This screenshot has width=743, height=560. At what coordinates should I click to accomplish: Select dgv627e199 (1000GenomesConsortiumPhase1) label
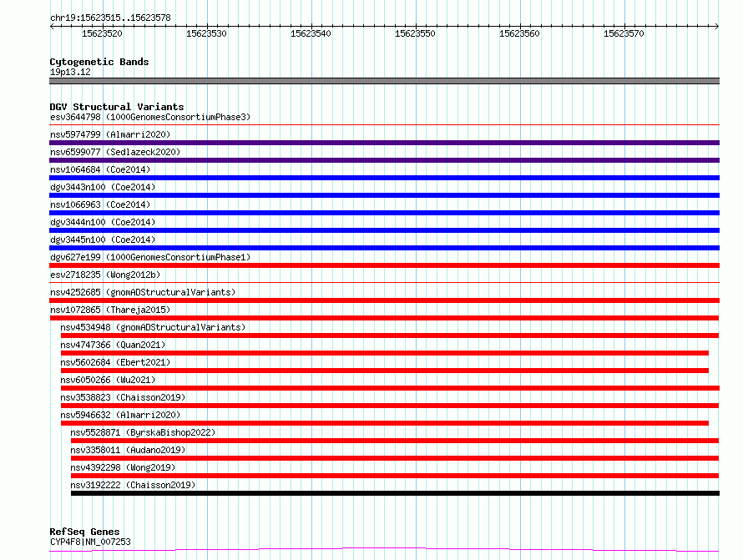tap(150, 257)
